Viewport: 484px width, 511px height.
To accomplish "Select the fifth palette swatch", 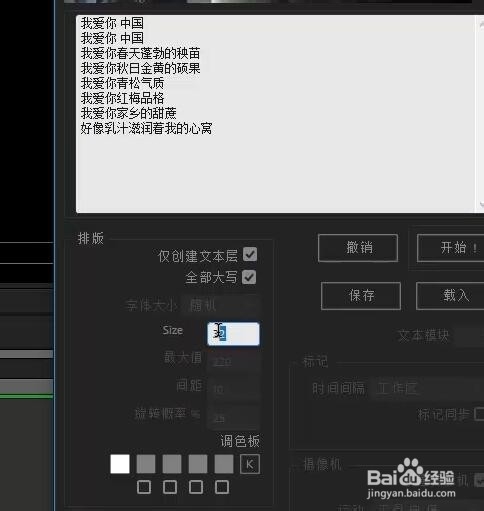I will point(224,464).
